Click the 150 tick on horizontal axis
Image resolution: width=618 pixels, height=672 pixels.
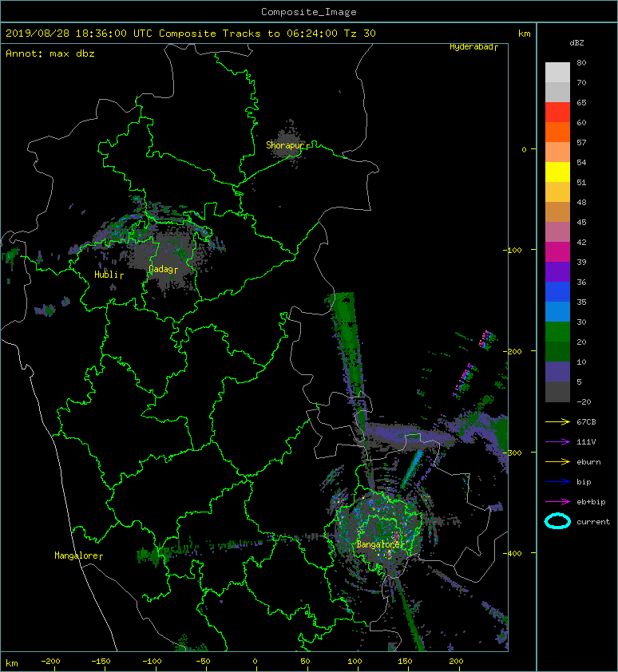[406, 662]
